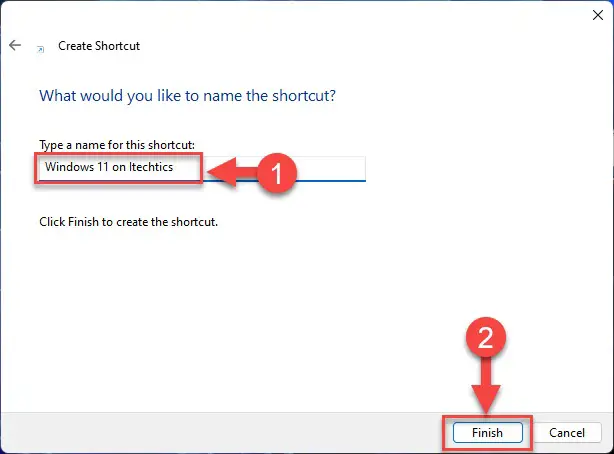Click the Create Shortcut title icon
This screenshot has width=614, height=454.
40,49
